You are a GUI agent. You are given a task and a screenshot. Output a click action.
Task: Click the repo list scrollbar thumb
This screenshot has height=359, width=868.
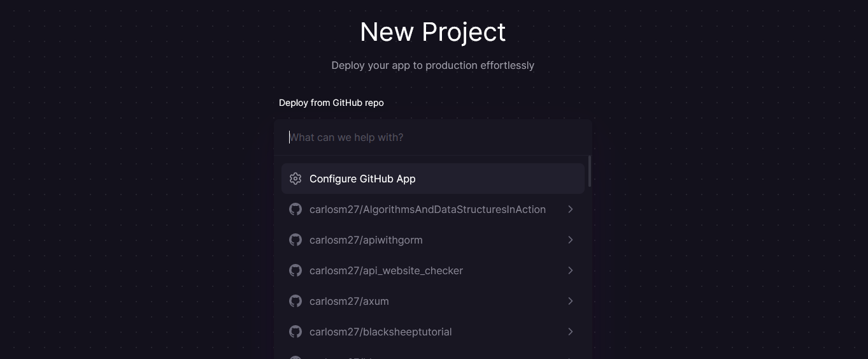click(590, 171)
